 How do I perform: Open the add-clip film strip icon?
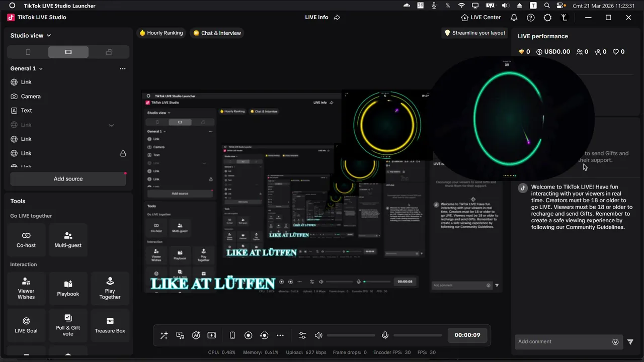(212, 335)
